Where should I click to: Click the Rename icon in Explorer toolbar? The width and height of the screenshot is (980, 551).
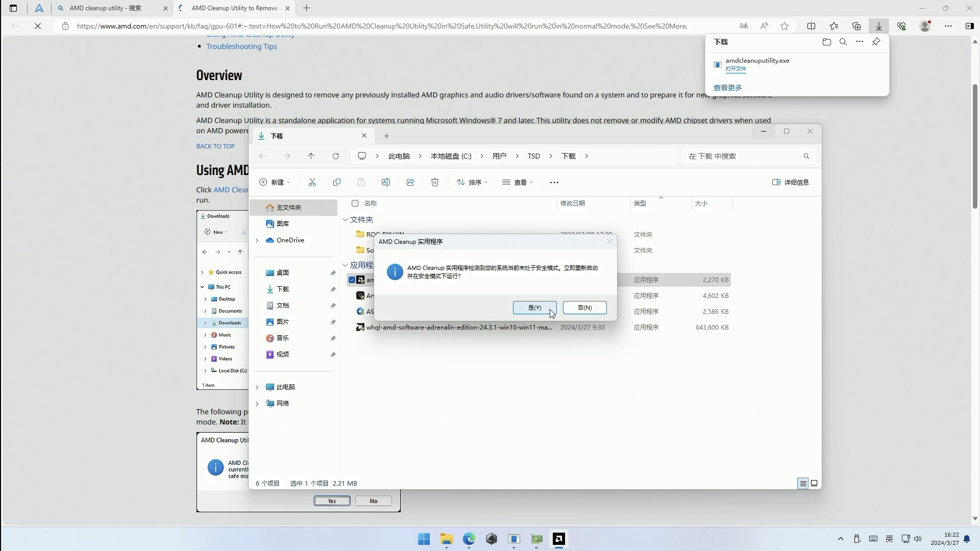386,182
